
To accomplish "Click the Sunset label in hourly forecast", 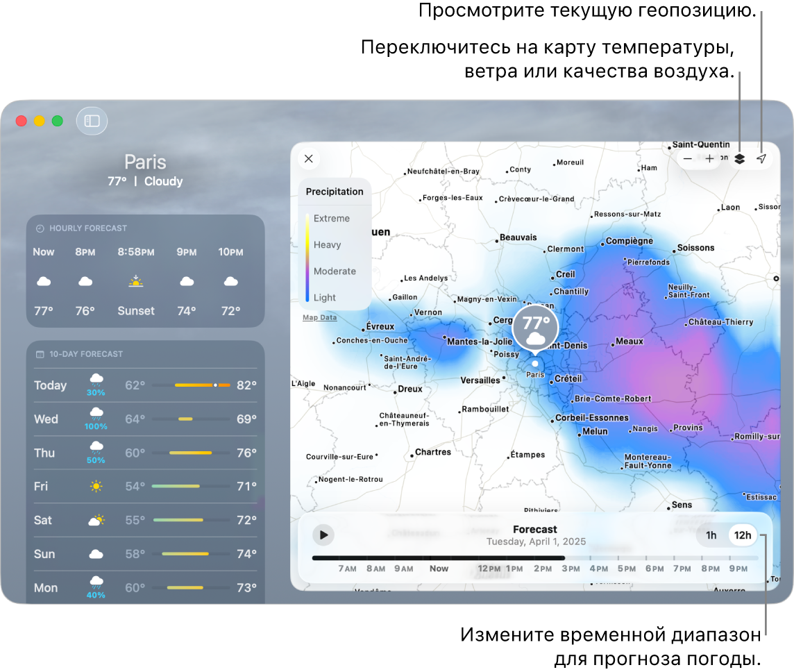I will (136, 310).
